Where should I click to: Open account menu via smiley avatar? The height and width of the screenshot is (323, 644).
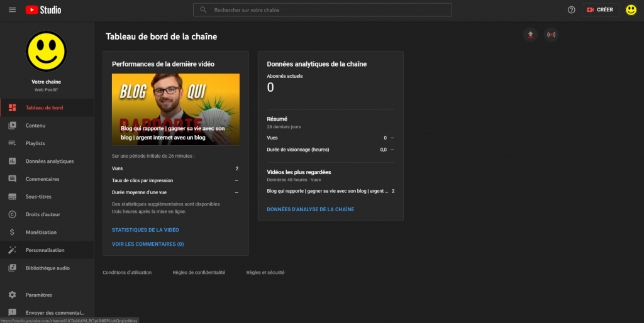click(x=631, y=10)
